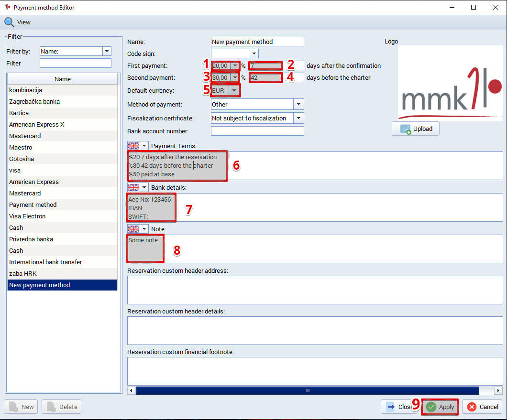Click the Bank details text area
Viewport: 507px width, 420px height.
coord(315,207)
